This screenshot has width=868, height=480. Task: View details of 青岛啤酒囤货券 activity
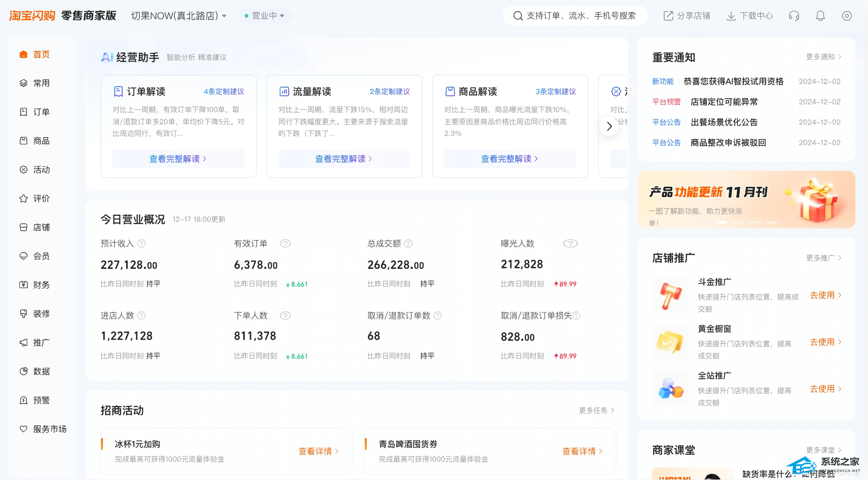pos(583,451)
